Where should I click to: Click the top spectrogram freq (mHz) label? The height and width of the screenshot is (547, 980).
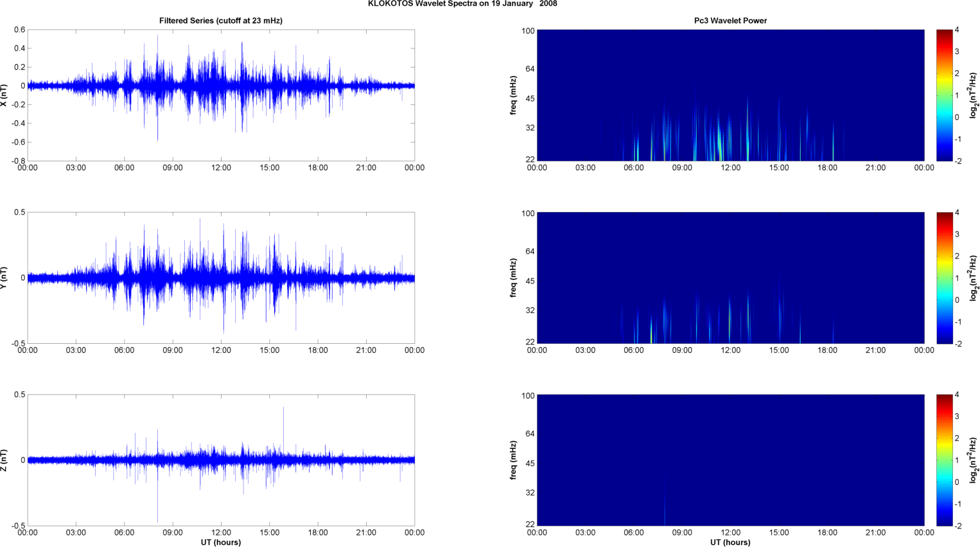point(514,95)
